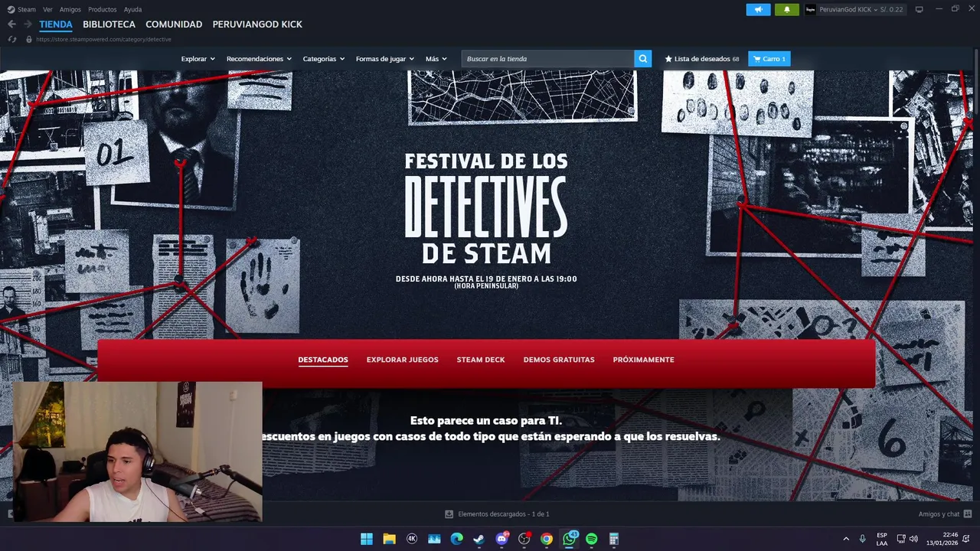Switch the ESP LAA input language
This screenshot has width=980, height=551.
tap(882, 539)
